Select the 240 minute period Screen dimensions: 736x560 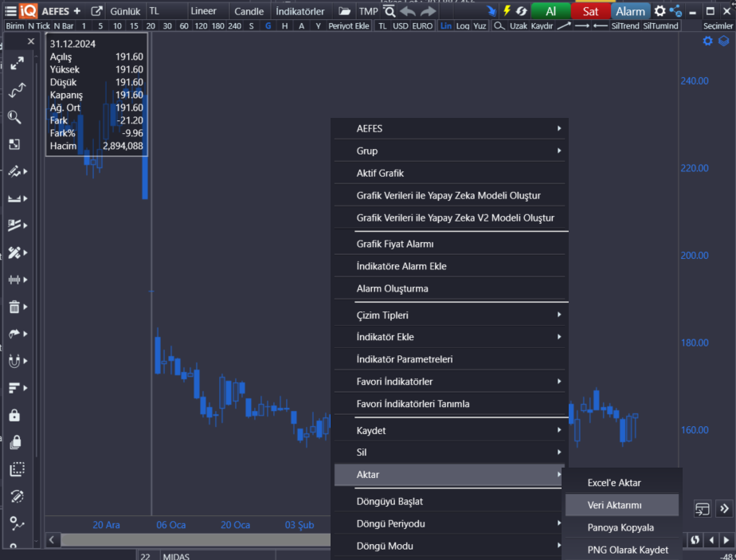(235, 25)
